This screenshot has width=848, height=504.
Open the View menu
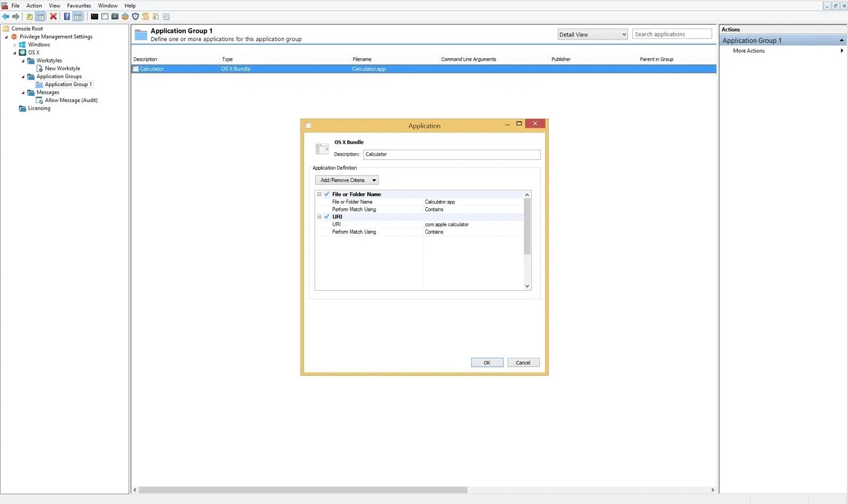[x=55, y=5]
